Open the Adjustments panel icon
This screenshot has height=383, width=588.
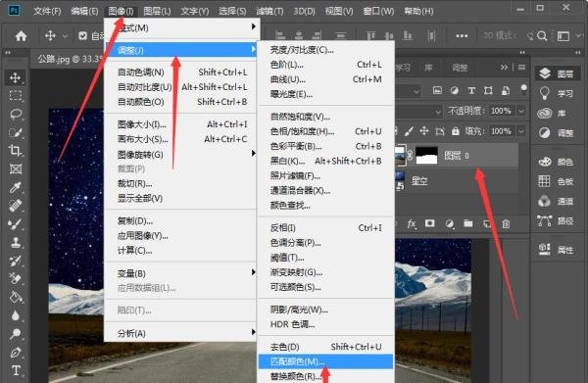coord(545,132)
